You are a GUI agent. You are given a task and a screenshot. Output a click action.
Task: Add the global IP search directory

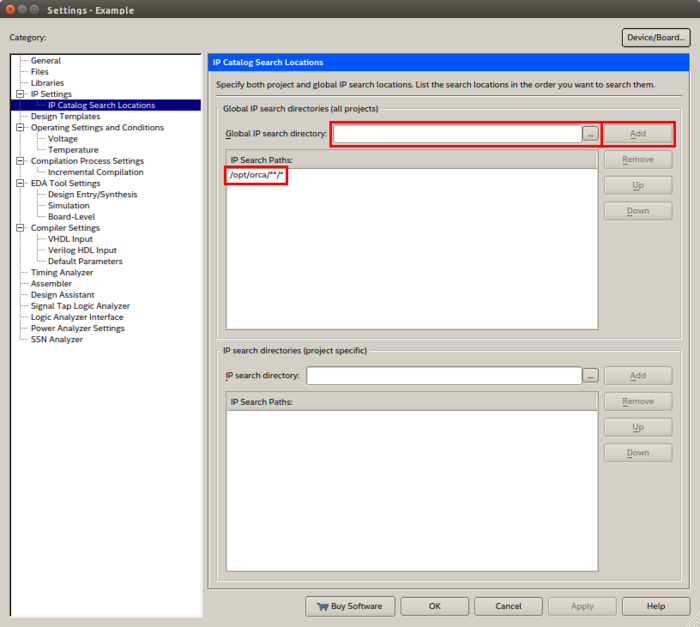coord(638,134)
